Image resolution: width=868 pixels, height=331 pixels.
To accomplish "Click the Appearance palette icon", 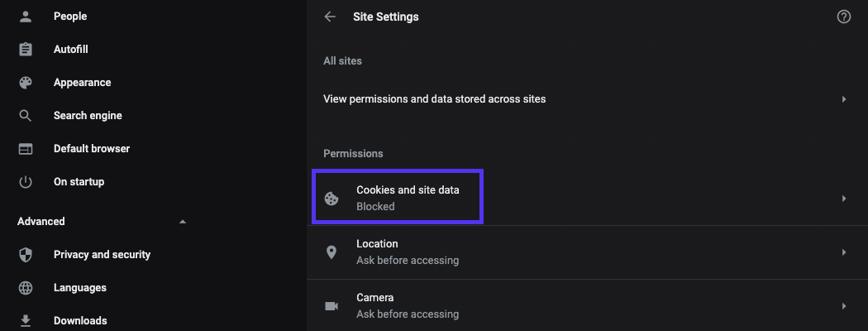I will coord(26,83).
